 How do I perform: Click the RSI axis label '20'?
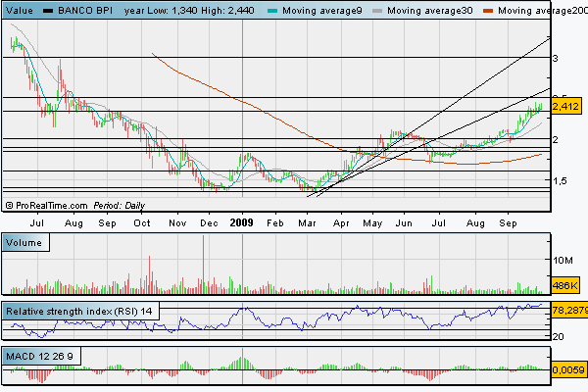pyautogui.click(x=558, y=336)
